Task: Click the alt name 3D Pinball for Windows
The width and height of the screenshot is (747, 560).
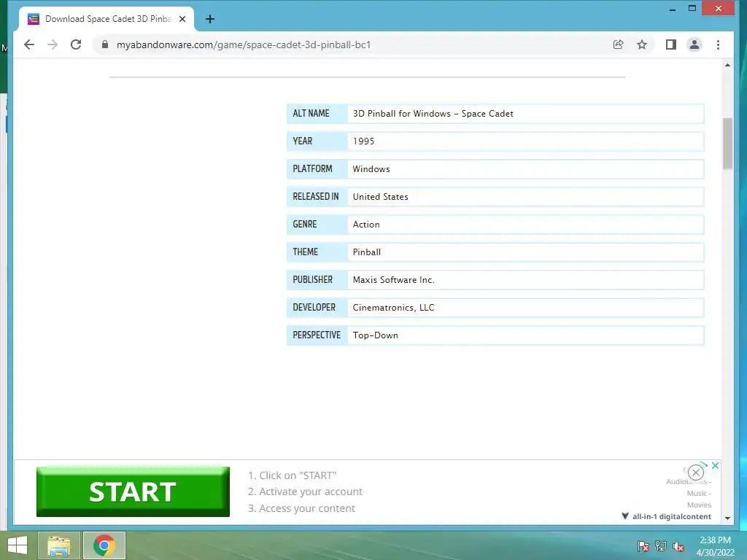Action: pyautogui.click(x=433, y=114)
